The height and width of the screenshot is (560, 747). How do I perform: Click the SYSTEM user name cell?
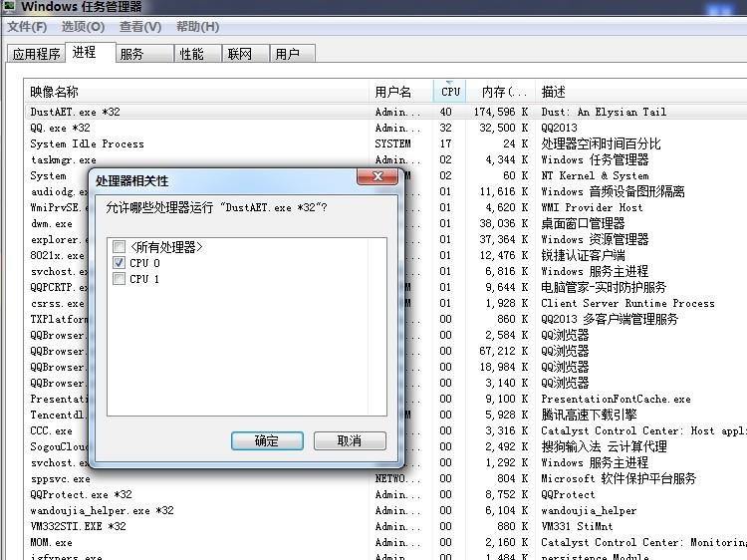pyautogui.click(x=392, y=143)
